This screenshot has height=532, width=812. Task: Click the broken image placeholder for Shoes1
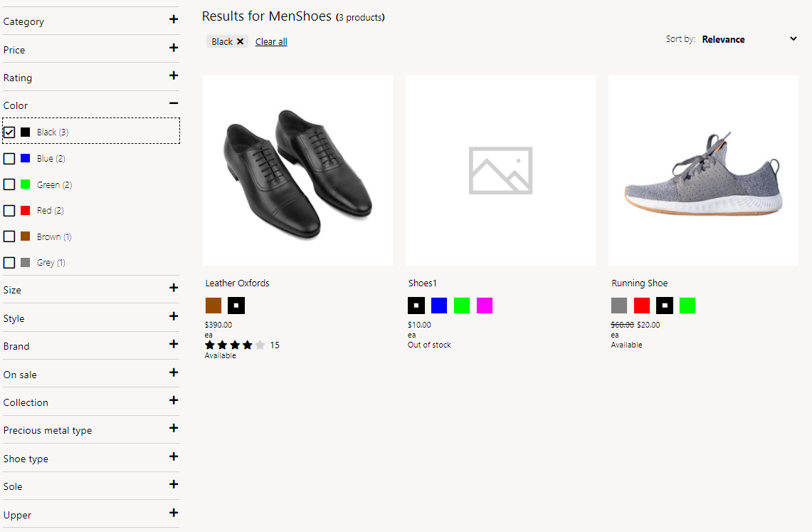pos(500,170)
